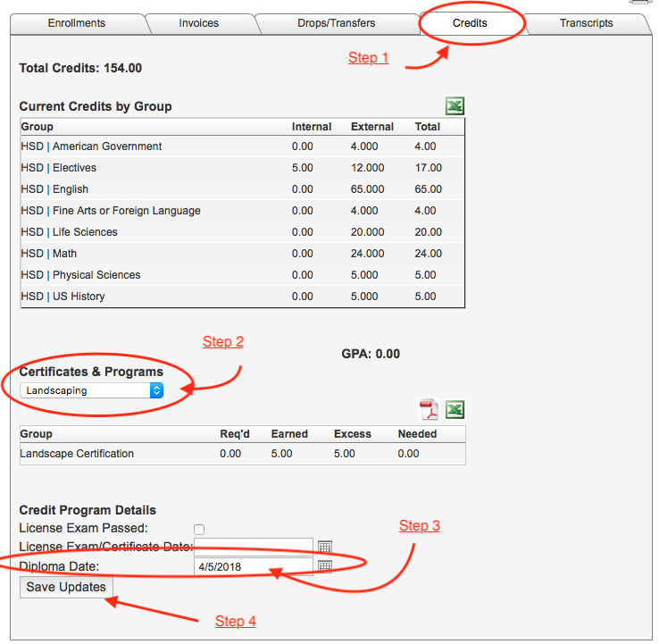Open calendar picker for License Exam/Certificate Date
This screenshot has height=644, width=659.
click(325, 547)
